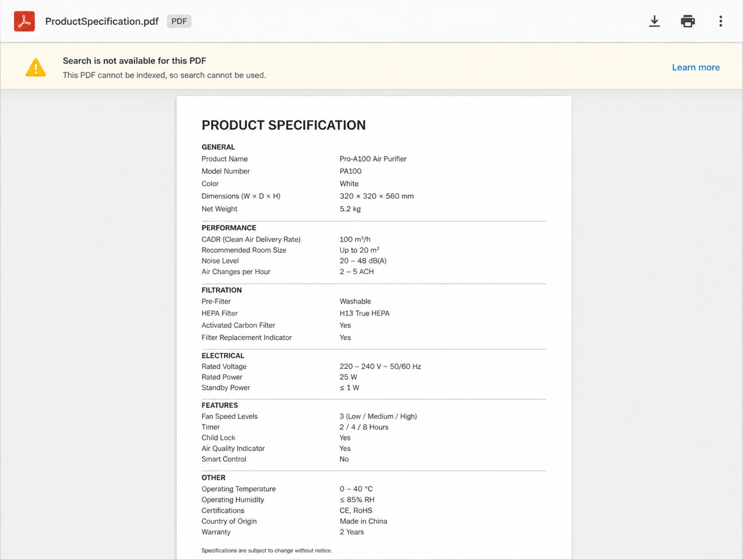Click the Learn more link
The height and width of the screenshot is (560, 743).
pos(696,67)
